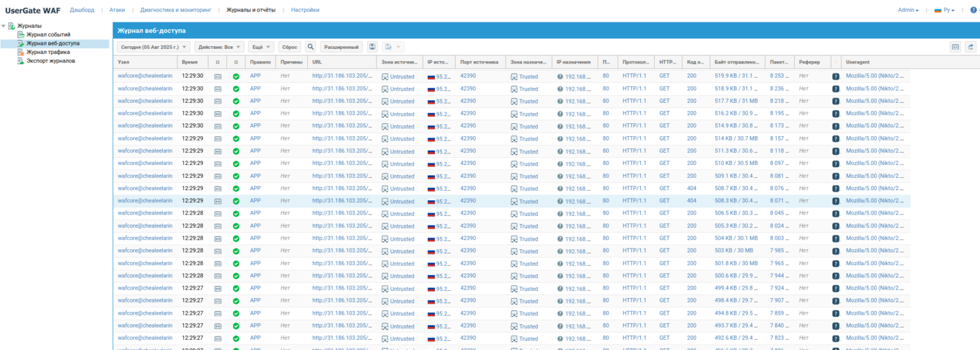Open the date filter dropdown for Сегодня

coord(154,47)
